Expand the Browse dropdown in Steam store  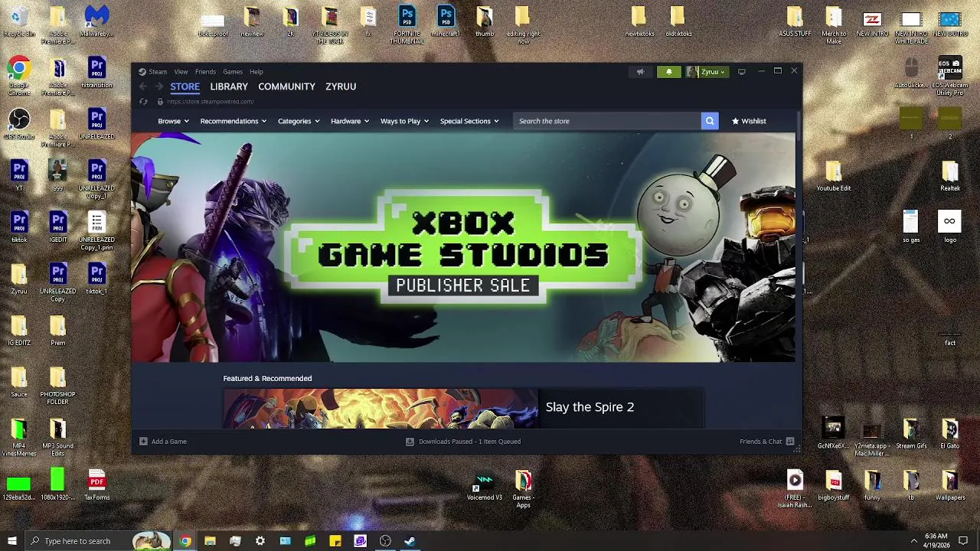point(173,121)
